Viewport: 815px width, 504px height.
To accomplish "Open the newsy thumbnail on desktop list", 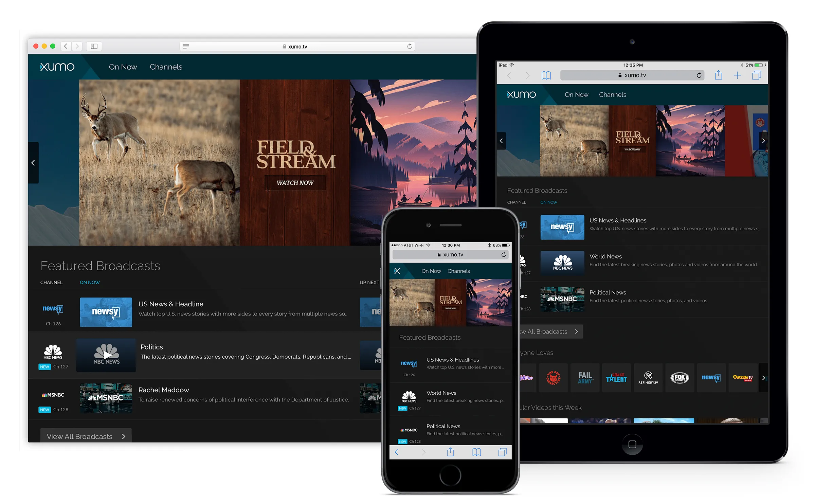I will point(106,312).
